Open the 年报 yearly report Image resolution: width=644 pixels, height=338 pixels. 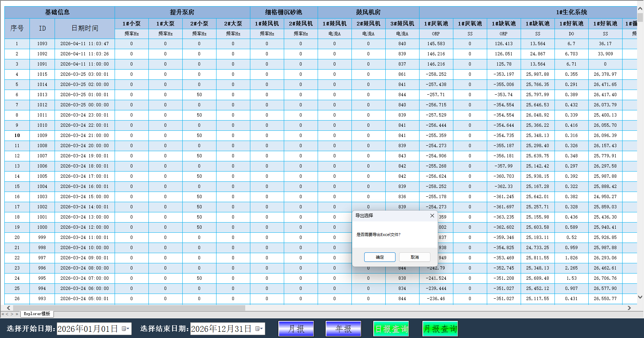coord(343,329)
